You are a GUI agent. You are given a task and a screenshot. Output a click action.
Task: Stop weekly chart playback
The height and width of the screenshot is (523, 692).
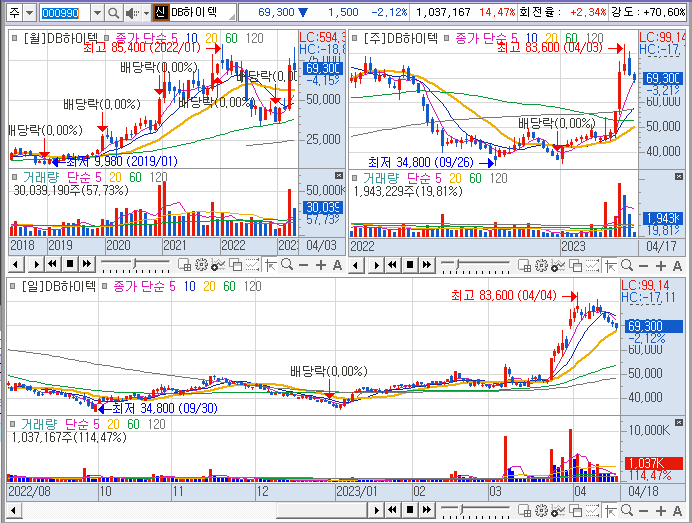point(410,265)
